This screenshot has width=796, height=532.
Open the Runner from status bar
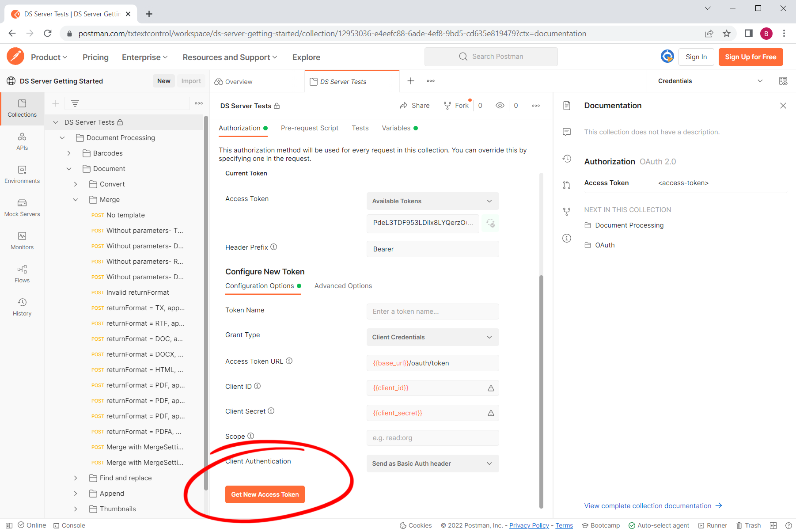coord(713,525)
